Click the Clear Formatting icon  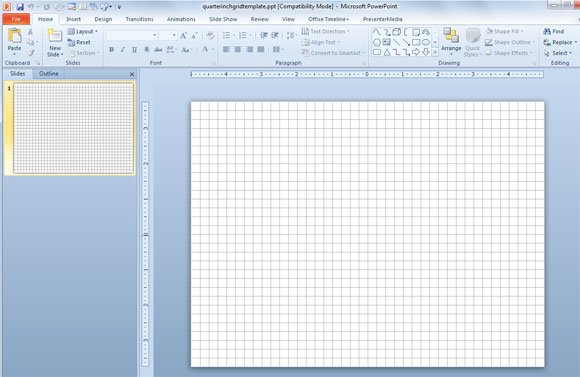tap(210, 36)
